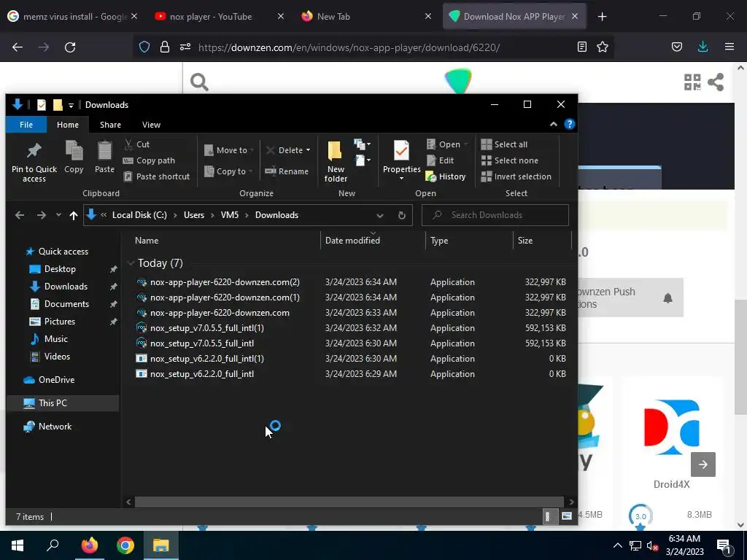
Task: Open Explorer Help question mark icon
Action: (569, 124)
